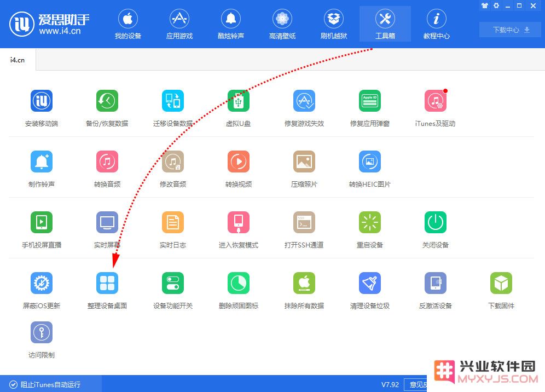Image resolution: width=545 pixels, height=392 pixels.
Task: Open settings gear in title bar
Action: click(x=496, y=5)
